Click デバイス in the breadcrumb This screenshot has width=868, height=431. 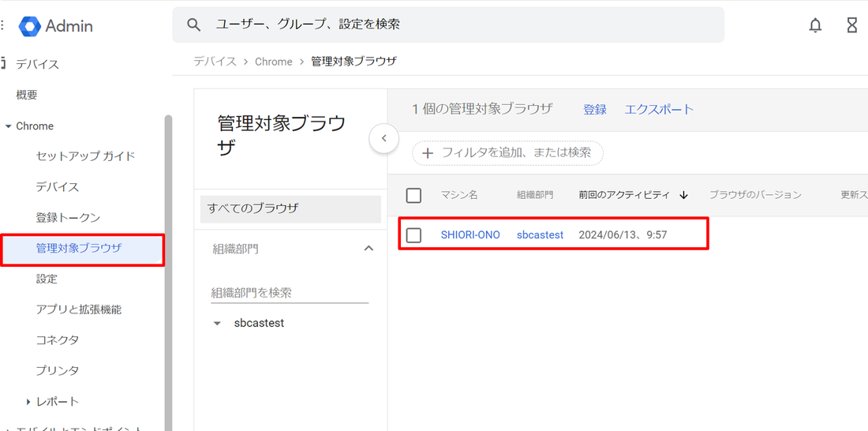click(215, 62)
